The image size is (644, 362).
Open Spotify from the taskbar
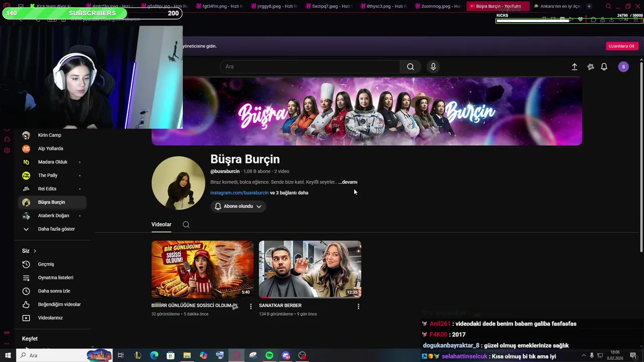pyautogui.click(x=269, y=355)
